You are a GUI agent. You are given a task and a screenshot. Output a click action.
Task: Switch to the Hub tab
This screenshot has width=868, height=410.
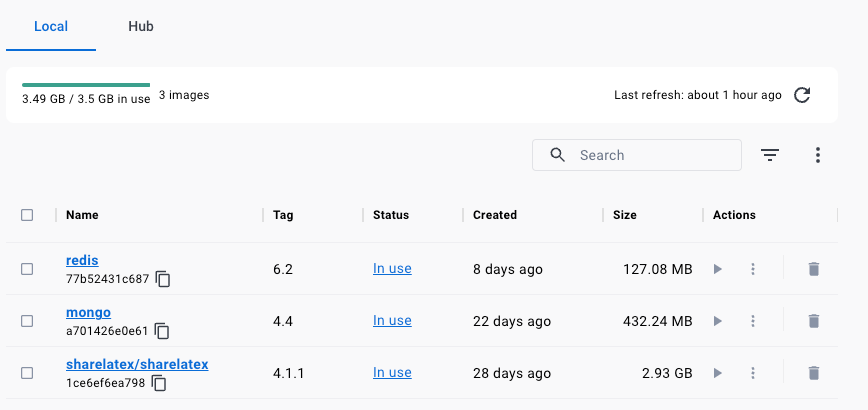141,26
